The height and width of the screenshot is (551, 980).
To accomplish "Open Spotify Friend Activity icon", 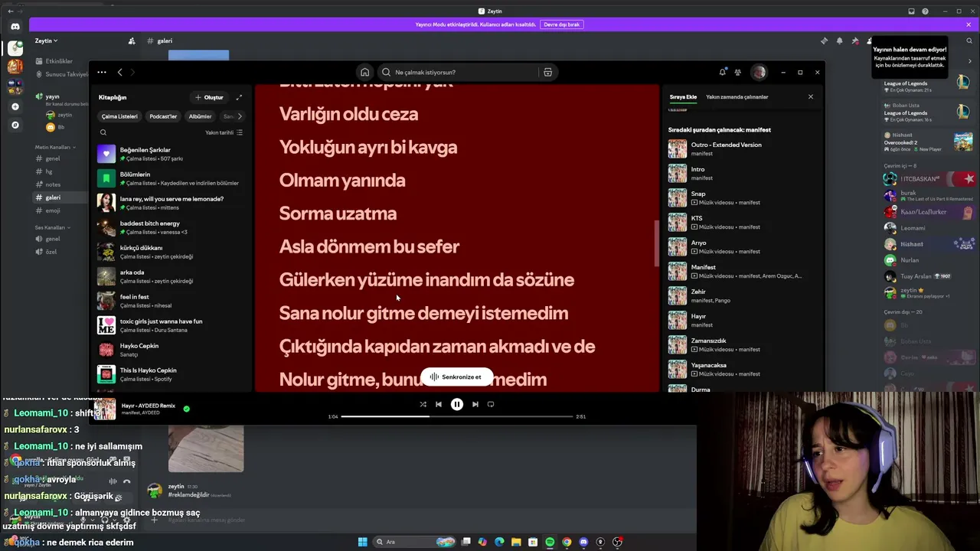I will tap(737, 72).
